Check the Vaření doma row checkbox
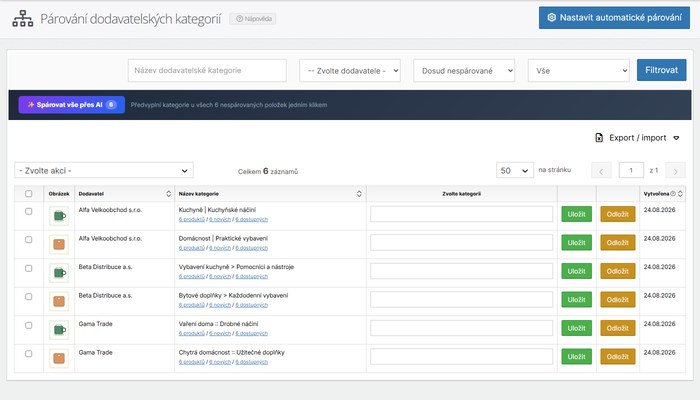The width and height of the screenshot is (700, 400). point(29,325)
